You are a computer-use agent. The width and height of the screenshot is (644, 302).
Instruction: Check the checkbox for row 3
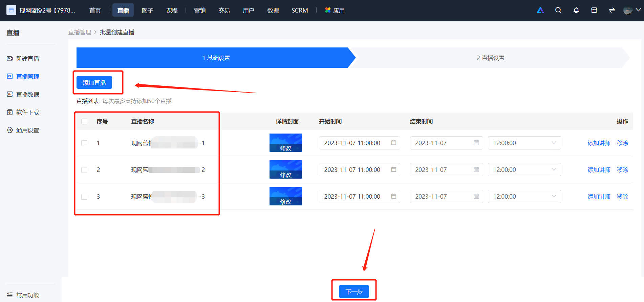coord(84,197)
